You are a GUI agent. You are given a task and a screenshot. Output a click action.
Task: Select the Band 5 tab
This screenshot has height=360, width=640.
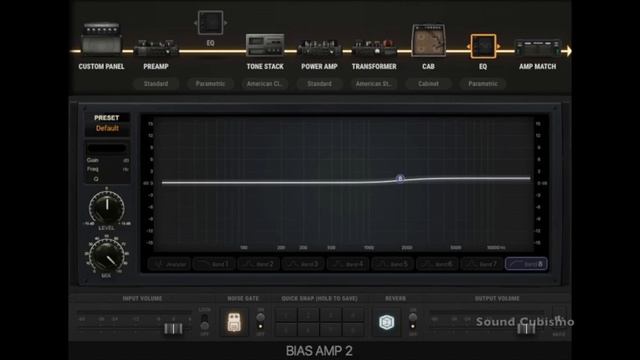click(x=392, y=264)
